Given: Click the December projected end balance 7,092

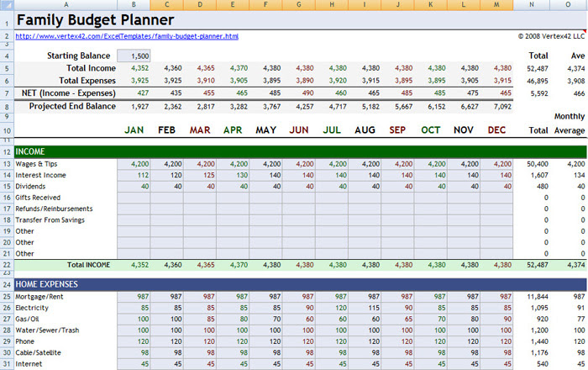Looking at the screenshot, I should coord(502,107).
